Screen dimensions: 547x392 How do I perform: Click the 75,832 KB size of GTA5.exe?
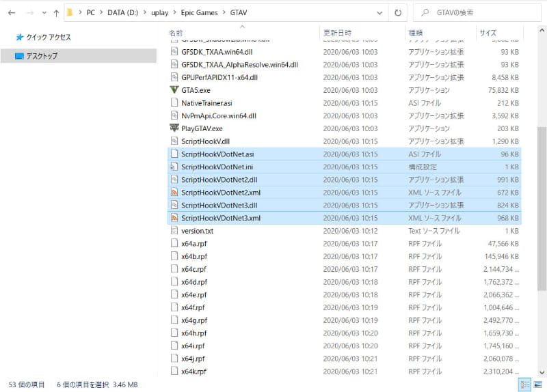point(503,90)
